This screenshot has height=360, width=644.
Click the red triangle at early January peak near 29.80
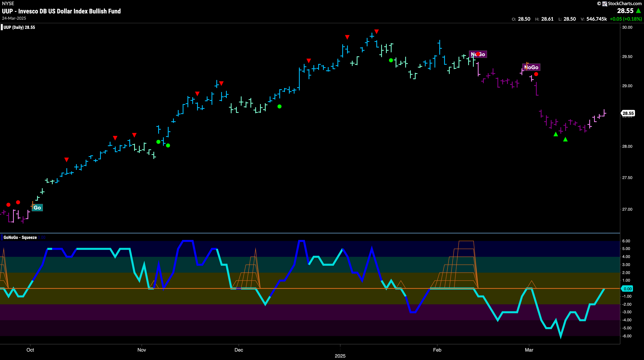click(x=347, y=37)
